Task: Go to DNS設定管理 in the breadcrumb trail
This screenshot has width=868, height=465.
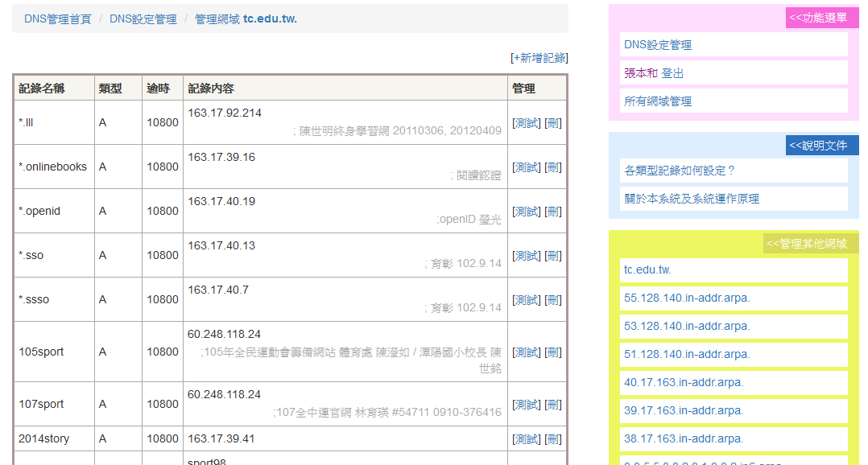Action: point(143,19)
